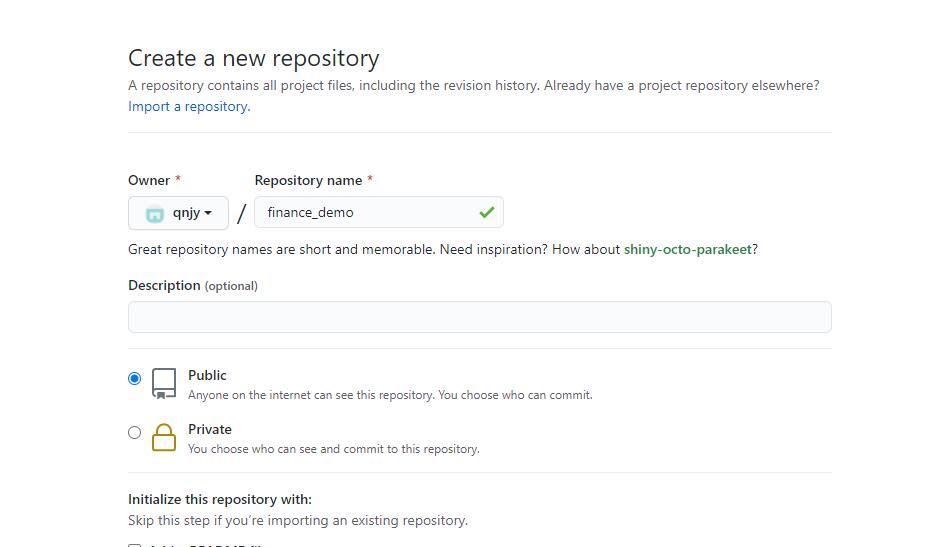Click into the empty Description text box
This screenshot has width=942, height=547.
(x=479, y=317)
